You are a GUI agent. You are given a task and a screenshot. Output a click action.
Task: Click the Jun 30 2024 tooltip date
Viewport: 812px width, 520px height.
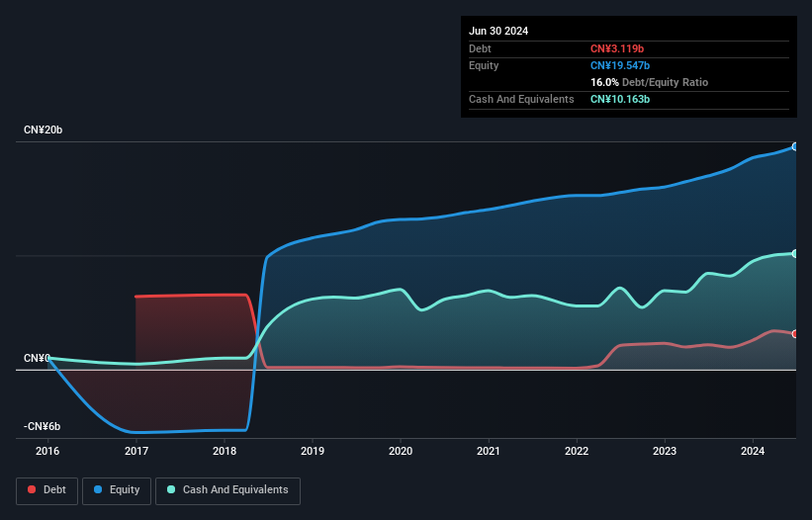pos(498,31)
